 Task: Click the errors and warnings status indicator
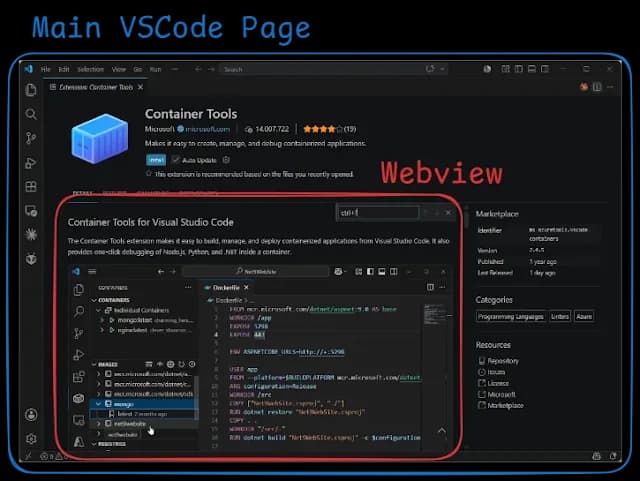(x=54, y=457)
